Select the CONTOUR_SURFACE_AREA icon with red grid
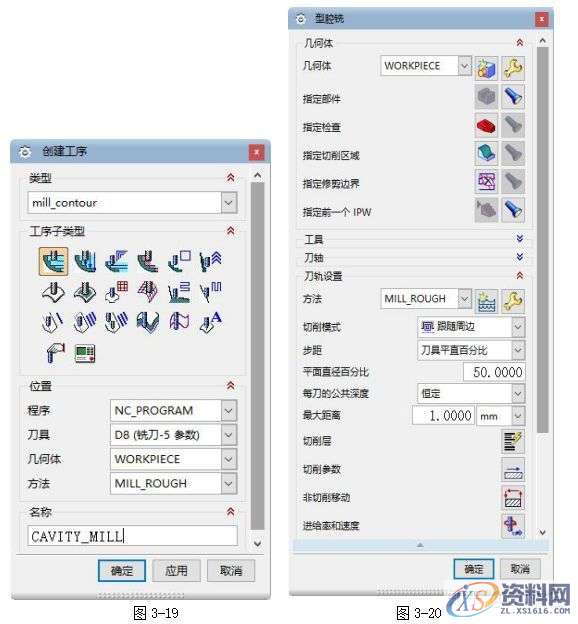The image size is (578, 624). click(116, 292)
